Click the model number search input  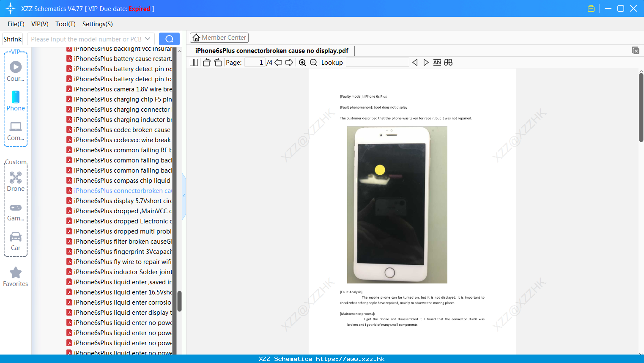coord(86,39)
